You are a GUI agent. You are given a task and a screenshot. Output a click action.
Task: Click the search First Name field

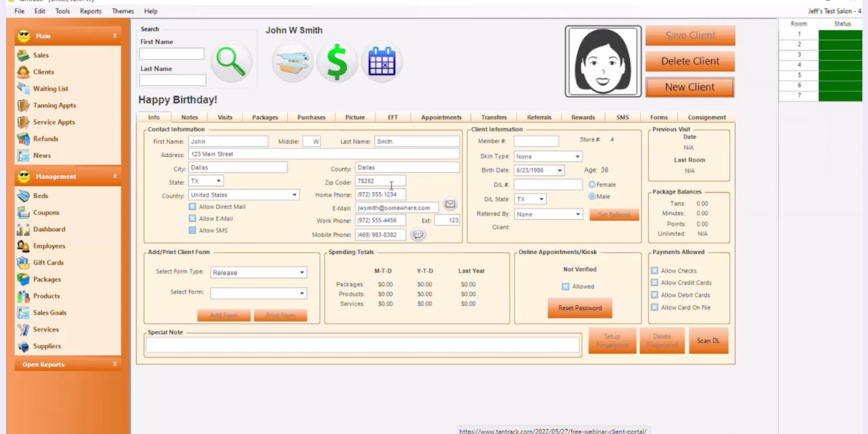click(172, 54)
